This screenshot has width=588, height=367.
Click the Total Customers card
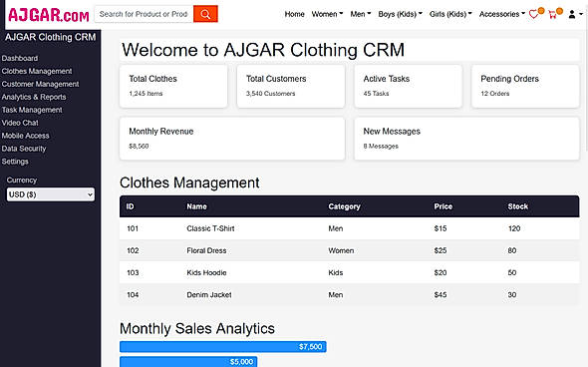(x=291, y=87)
